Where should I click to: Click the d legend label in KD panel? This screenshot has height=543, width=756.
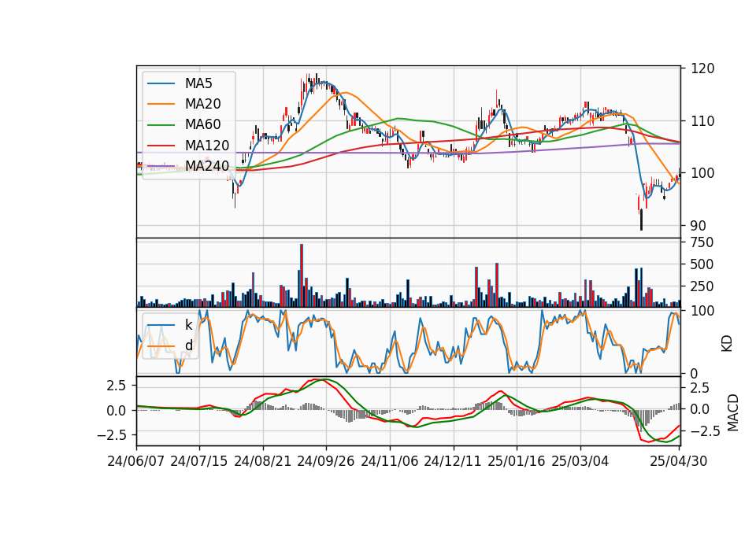(x=189, y=345)
